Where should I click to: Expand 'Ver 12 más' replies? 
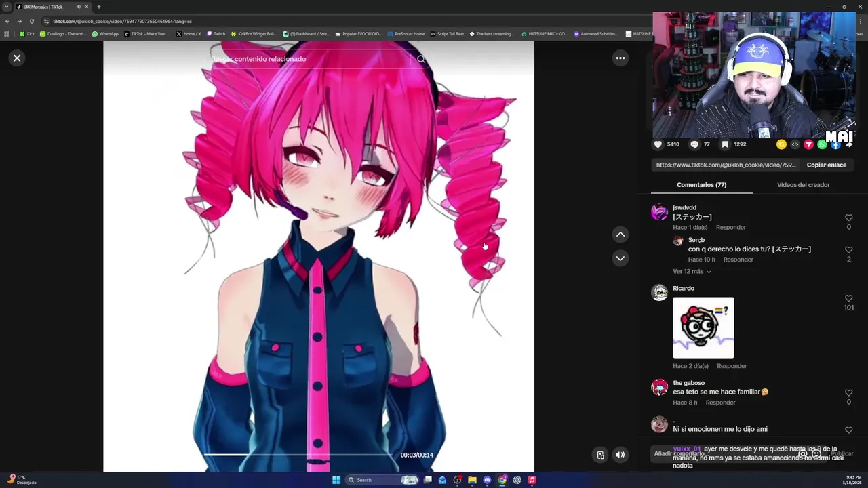692,271
